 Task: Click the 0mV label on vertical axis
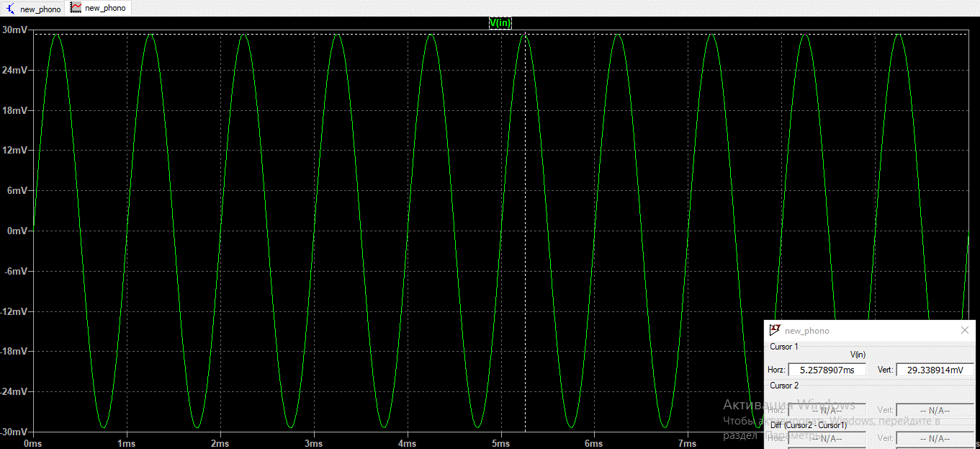pyautogui.click(x=17, y=231)
